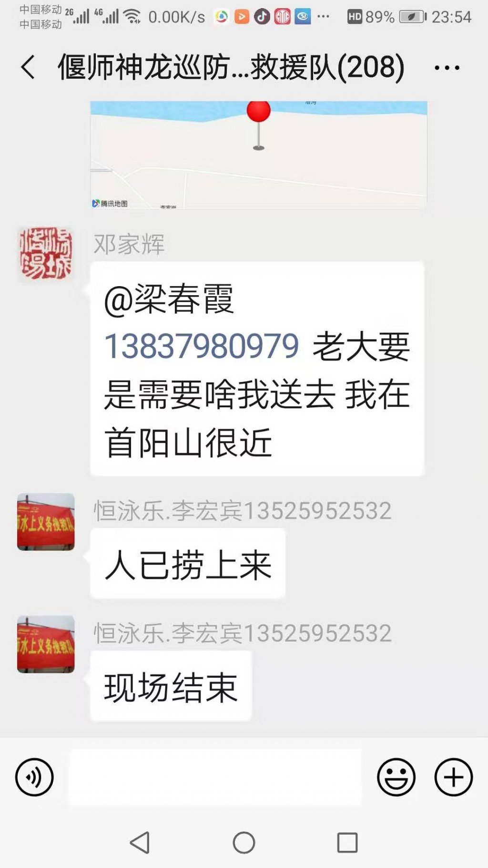Switch to voice input mode icon
Screen dimensions: 488x868
point(34,777)
